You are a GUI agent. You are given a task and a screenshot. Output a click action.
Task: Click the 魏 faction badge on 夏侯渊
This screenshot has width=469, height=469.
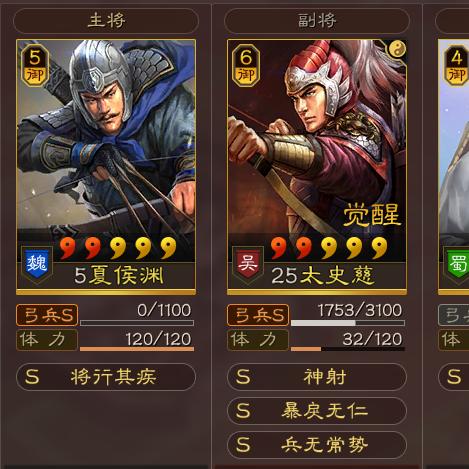pos(37,265)
